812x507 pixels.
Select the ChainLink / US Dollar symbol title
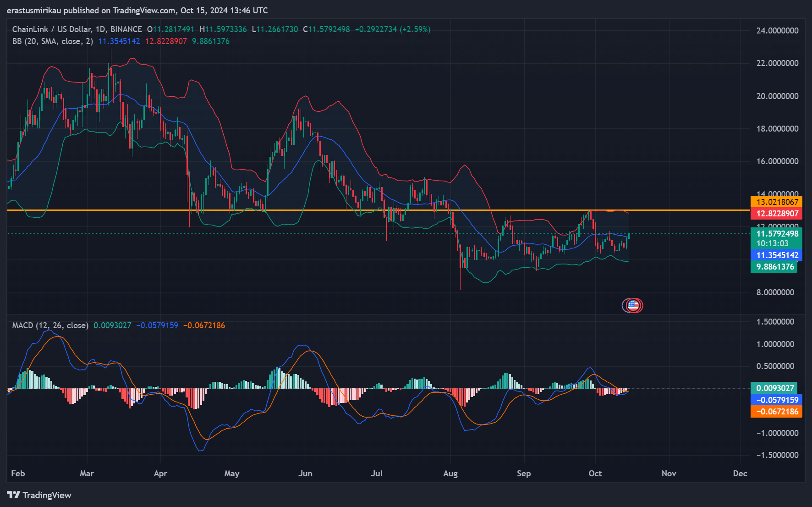[77, 29]
